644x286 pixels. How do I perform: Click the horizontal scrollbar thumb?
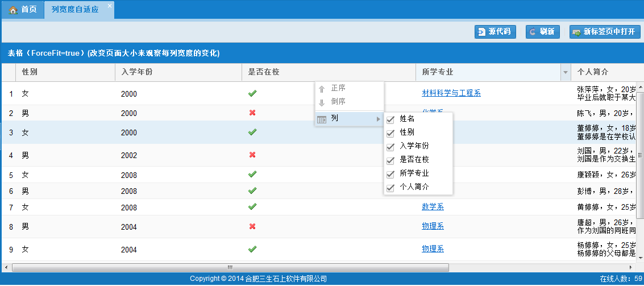(230, 267)
